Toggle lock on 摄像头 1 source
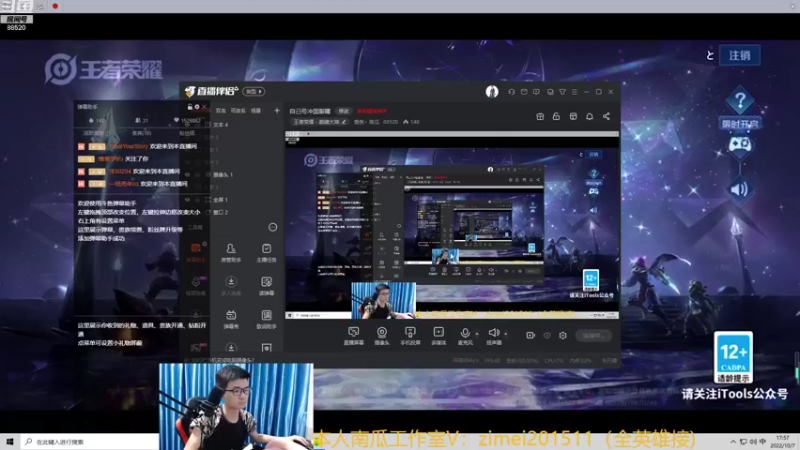Image resolution: width=800 pixels, height=450 pixels. [197, 174]
